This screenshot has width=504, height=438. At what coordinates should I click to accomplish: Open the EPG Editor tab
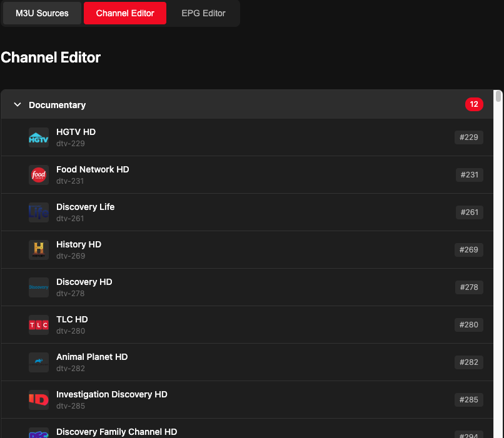click(203, 13)
